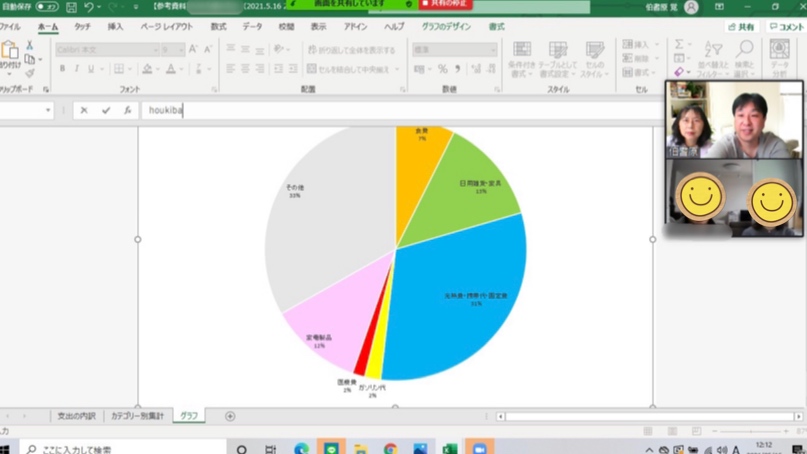
Task: Click the Cut scissors icon
Action: tap(29, 46)
